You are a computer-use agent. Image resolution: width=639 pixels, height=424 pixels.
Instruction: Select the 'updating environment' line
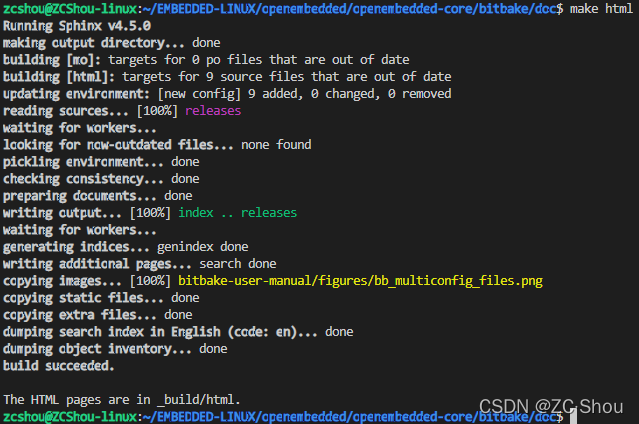pos(227,94)
